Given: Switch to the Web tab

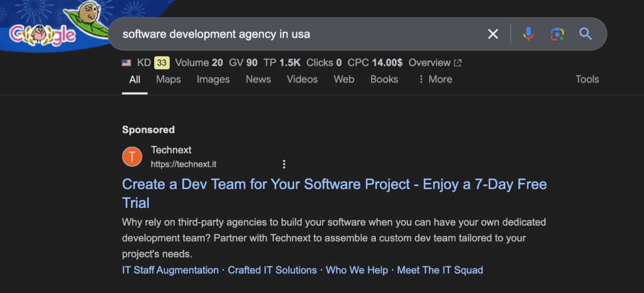Looking at the screenshot, I should pos(344,79).
